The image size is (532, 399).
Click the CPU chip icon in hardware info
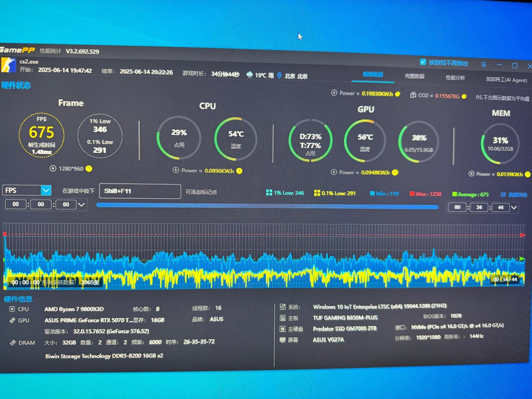click(12, 309)
